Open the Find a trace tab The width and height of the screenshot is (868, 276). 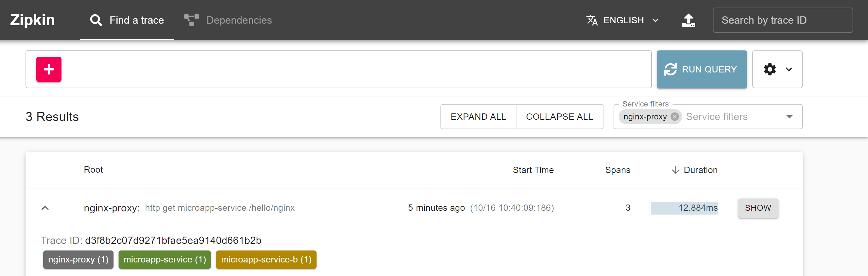(x=127, y=20)
